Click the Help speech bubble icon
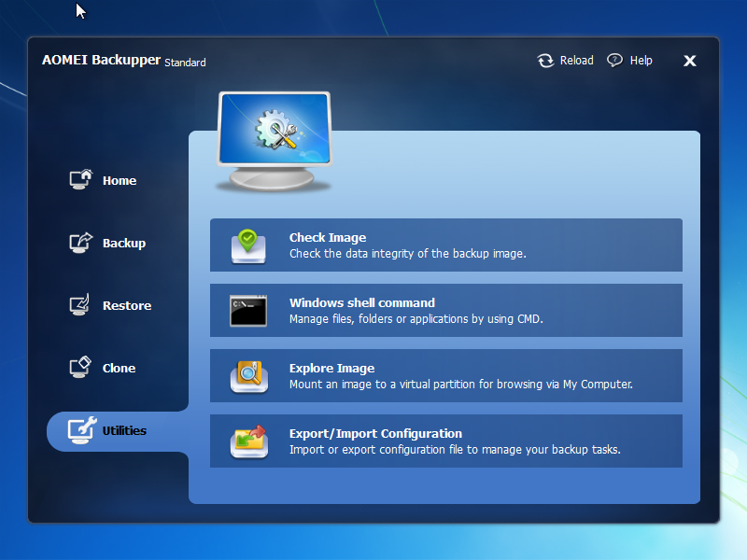The width and height of the screenshot is (747, 560). coord(614,61)
